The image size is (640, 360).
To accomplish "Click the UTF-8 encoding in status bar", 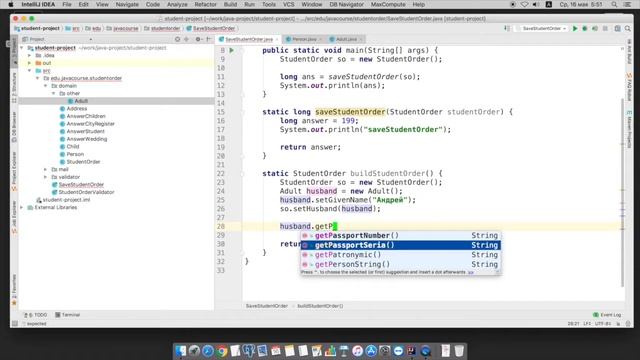I will click(602, 324).
